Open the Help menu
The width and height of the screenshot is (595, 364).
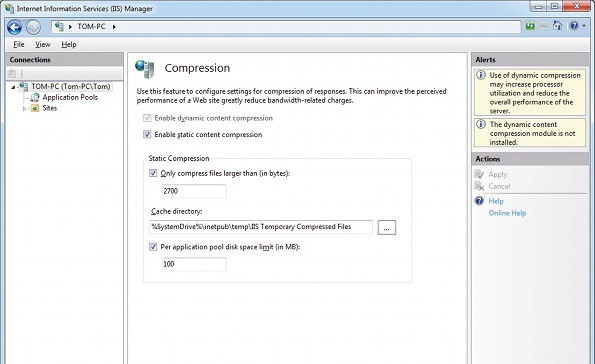pyautogui.click(x=69, y=44)
